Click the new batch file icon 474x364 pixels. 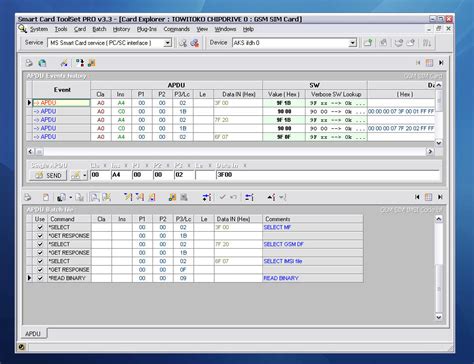[x=46, y=197]
